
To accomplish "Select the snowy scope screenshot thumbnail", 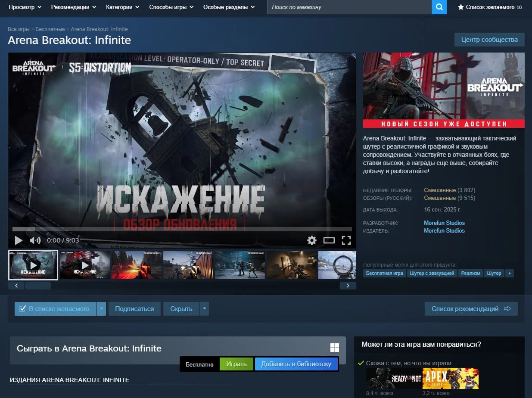I will pyautogui.click(x=337, y=265).
